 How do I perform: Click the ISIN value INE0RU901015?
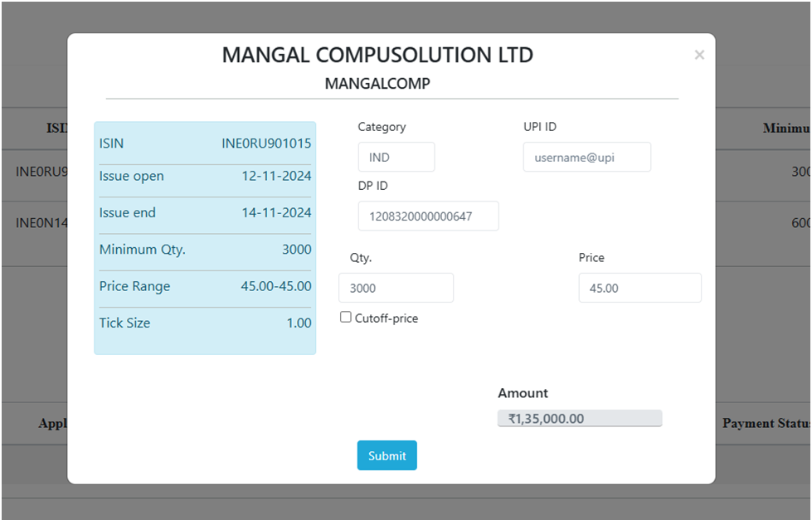pyautogui.click(x=266, y=143)
